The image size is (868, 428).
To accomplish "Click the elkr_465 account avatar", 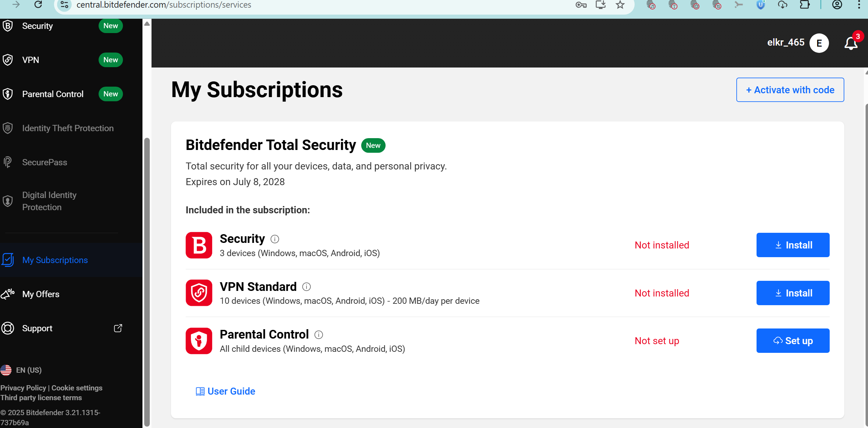I will coord(819,43).
